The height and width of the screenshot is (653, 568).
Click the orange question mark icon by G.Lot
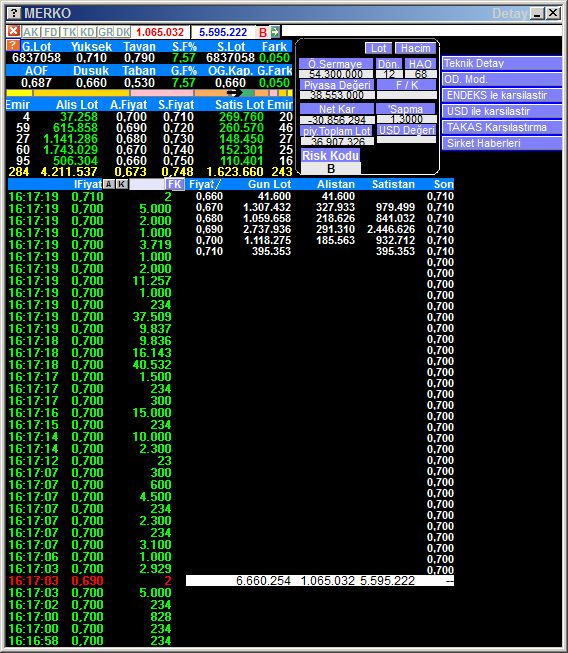pyautogui.click(x=13, y=45)
